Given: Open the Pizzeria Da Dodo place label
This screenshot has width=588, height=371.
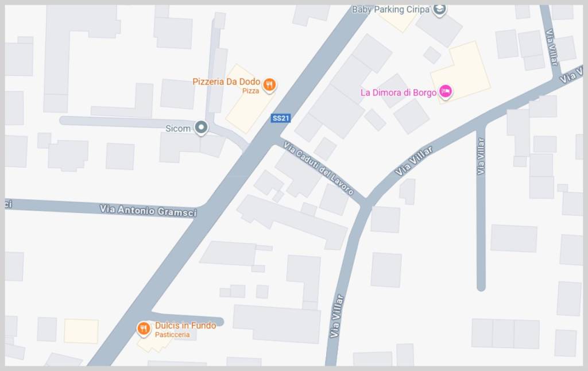Looking at the screenshot, I should 226,82.
